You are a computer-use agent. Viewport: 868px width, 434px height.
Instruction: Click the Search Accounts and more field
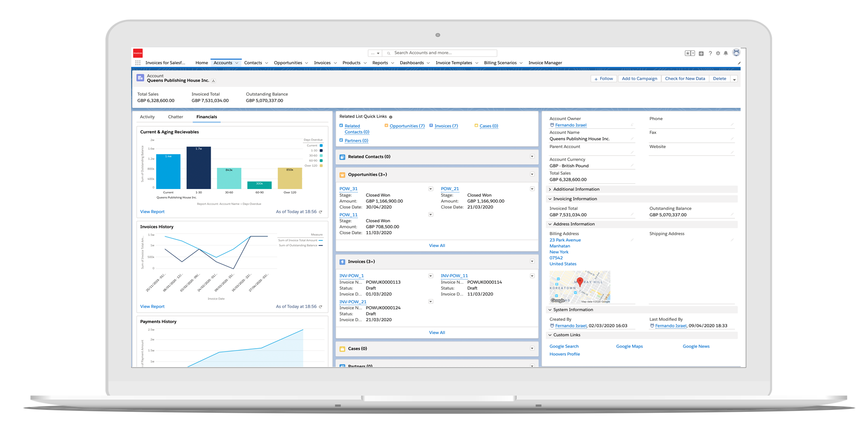pyautogui.click(x=444, y=53)
